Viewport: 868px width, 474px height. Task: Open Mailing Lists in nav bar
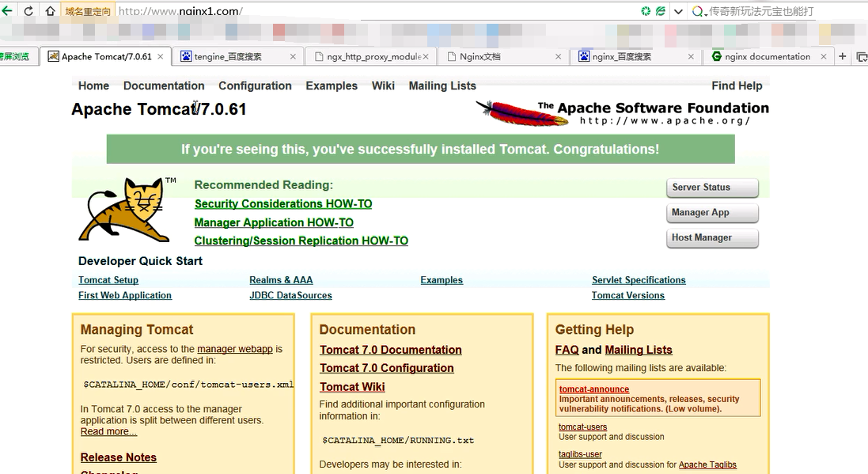442,85
